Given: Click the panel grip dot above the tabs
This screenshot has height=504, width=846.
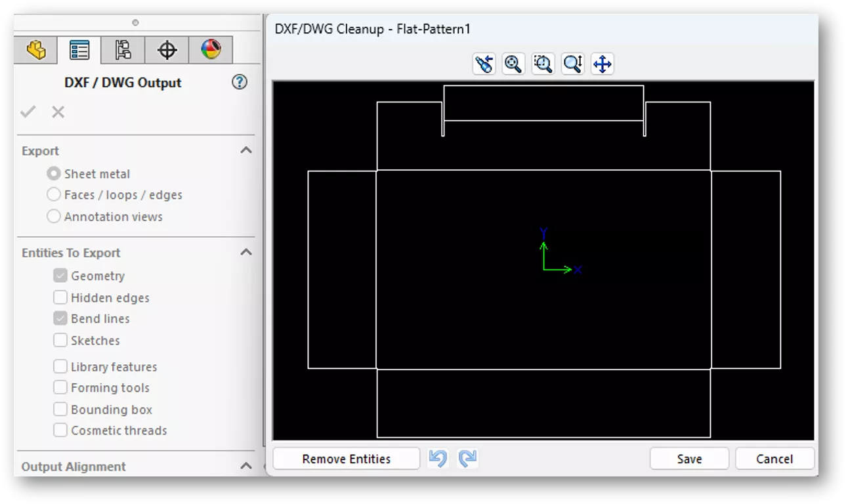Looking at the screenshot, I should [x=135, y=22].
